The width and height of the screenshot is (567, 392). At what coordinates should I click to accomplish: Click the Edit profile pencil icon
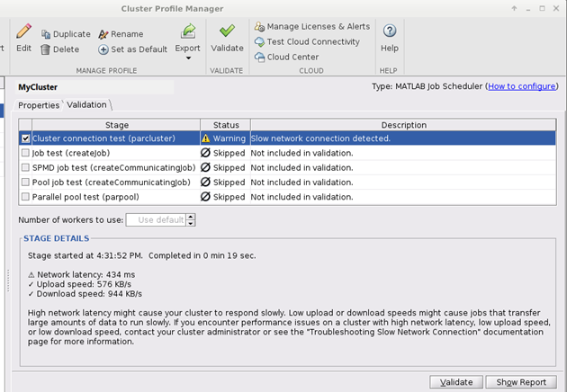click(23, 33)
